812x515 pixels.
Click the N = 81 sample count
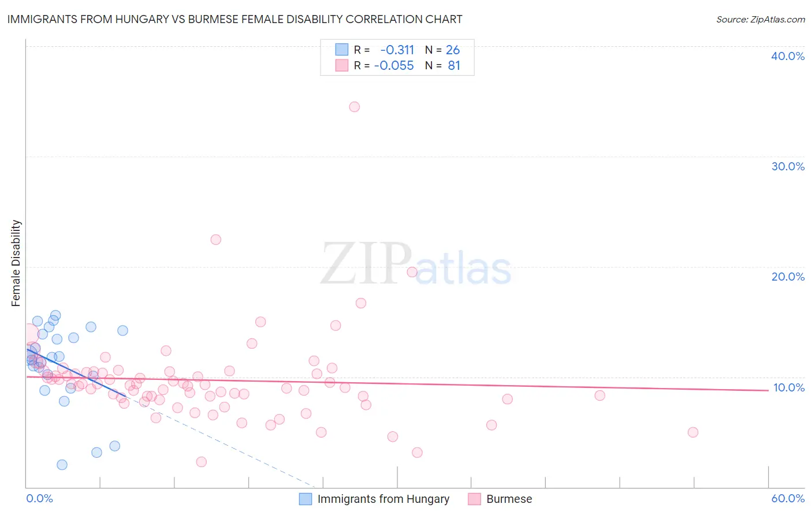(x=443, y=65)
